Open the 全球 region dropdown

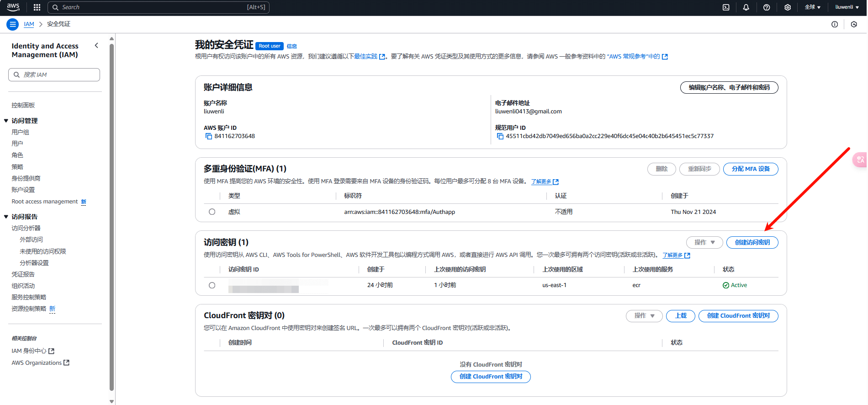pos(813,7)
